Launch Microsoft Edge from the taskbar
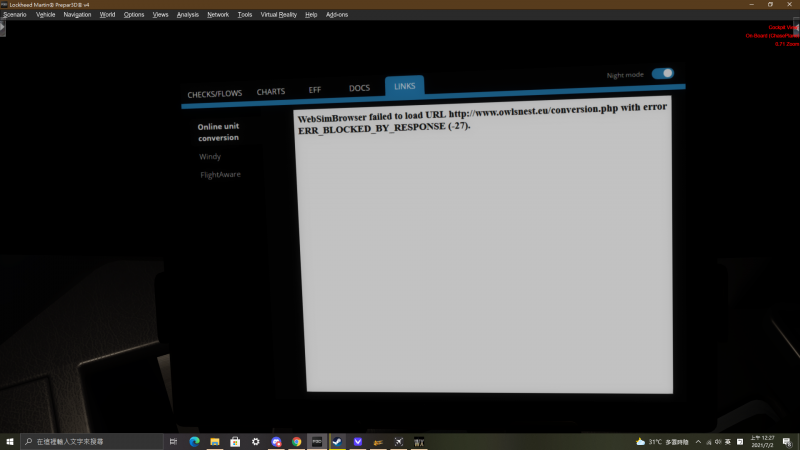 (194, 441)
